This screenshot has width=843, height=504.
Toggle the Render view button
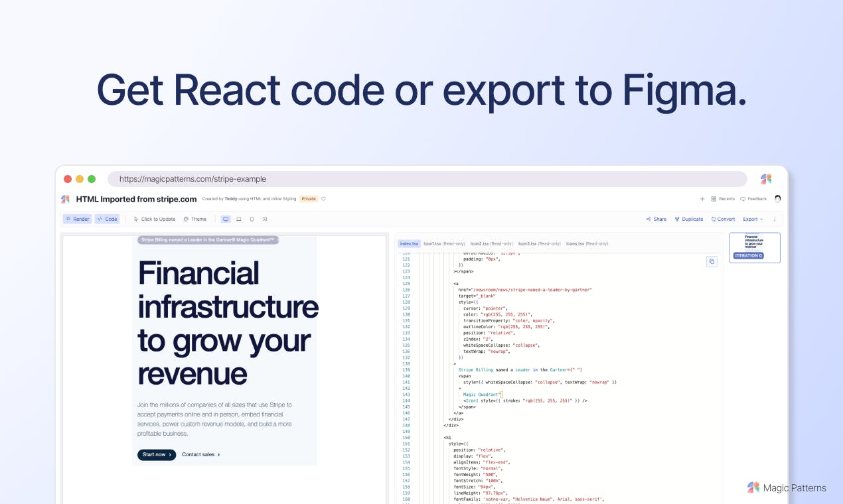[x=78, y=219]
